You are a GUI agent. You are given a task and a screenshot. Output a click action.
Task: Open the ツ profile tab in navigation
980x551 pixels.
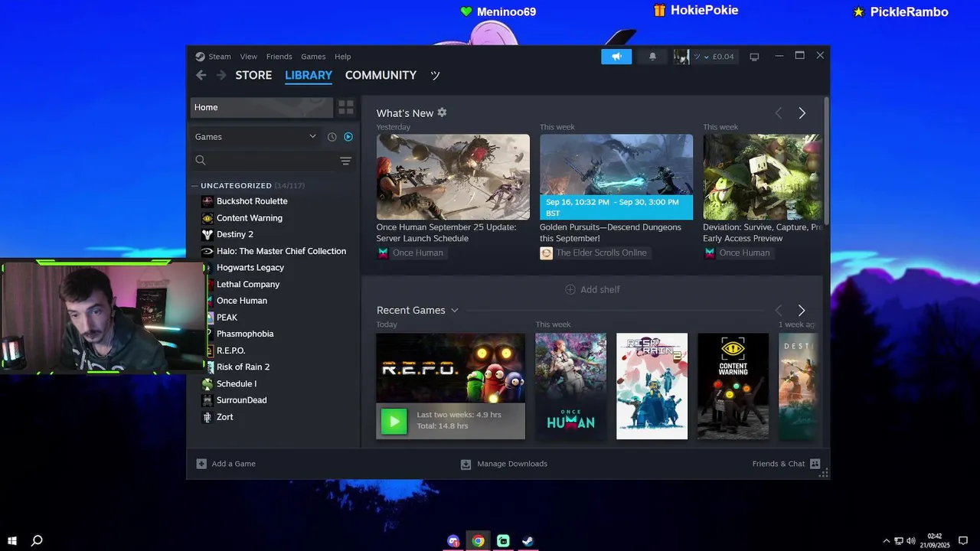436,75
